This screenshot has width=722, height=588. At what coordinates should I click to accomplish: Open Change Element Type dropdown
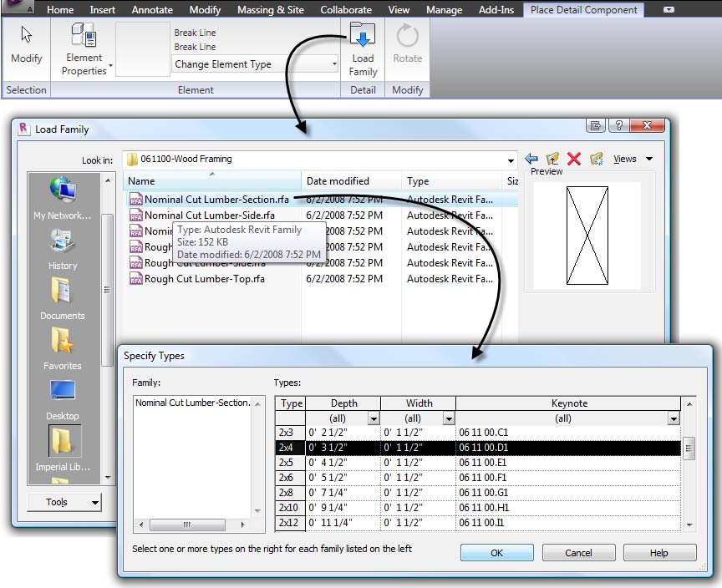[255, 64]
